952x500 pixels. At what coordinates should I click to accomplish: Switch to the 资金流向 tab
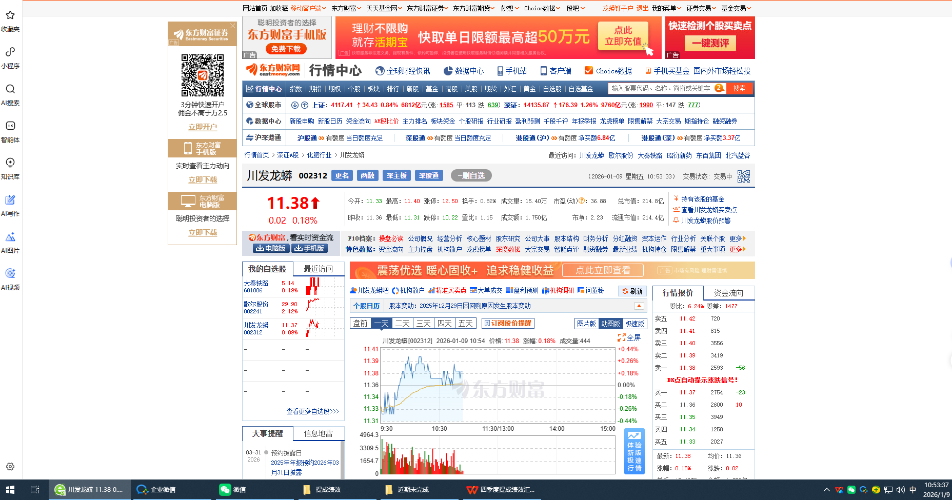[728, 293]
